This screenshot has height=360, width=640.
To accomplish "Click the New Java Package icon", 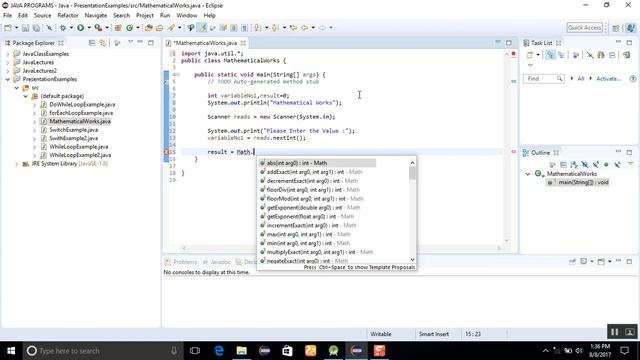I will click(x=118, y=28).
